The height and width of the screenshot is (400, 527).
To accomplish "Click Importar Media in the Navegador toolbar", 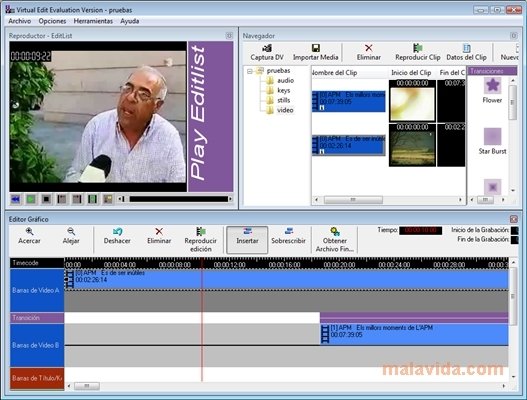I will (315, 53).
